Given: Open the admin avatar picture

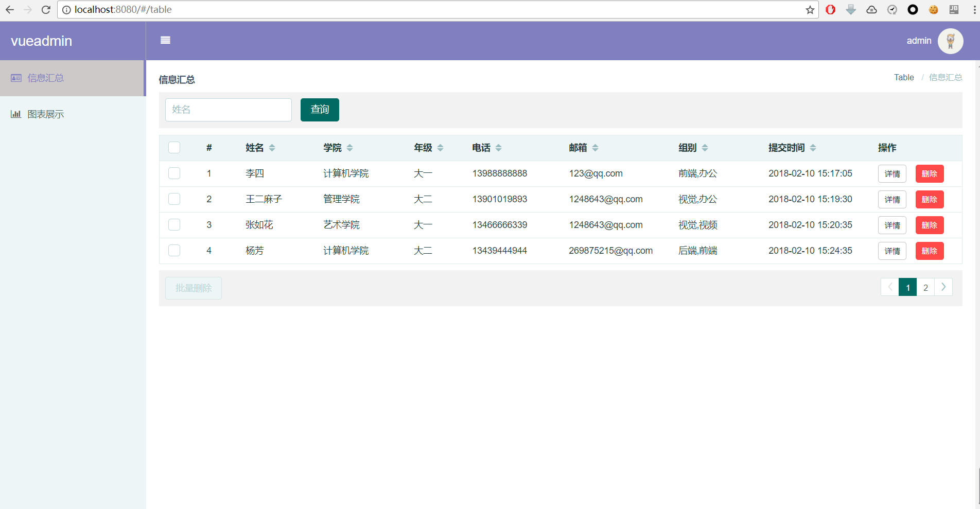Looking at the screenshot, I should coord(950,41).
